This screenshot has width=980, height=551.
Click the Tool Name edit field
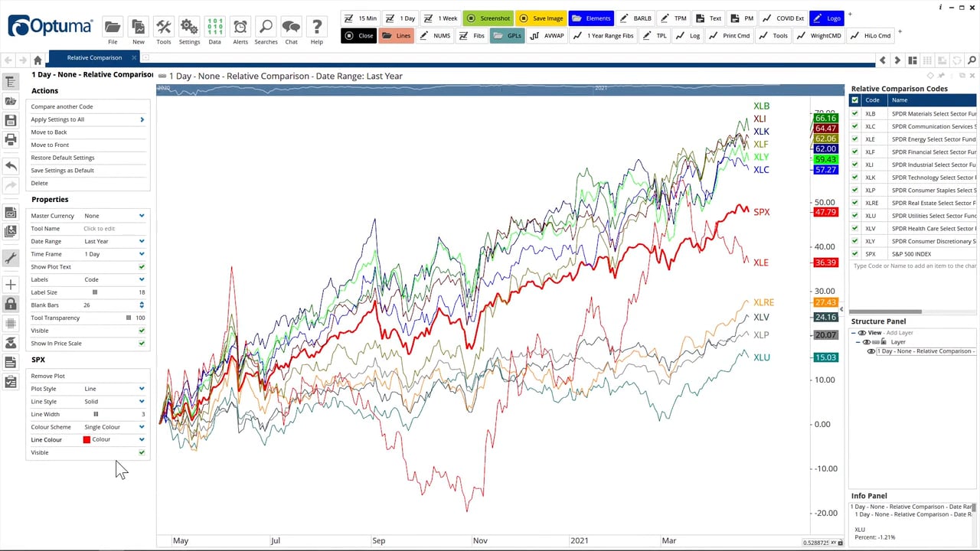[115, 229]
